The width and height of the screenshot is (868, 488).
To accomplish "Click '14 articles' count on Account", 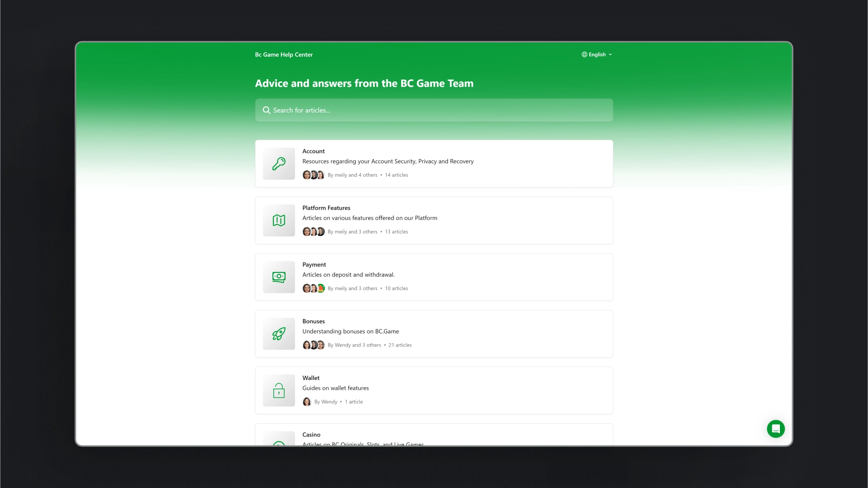I will (x=396, y=175).
